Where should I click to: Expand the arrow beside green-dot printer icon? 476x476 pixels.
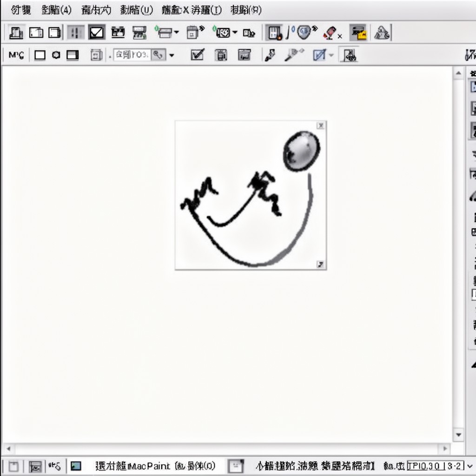pyautogui.click(x=176, y=32)
